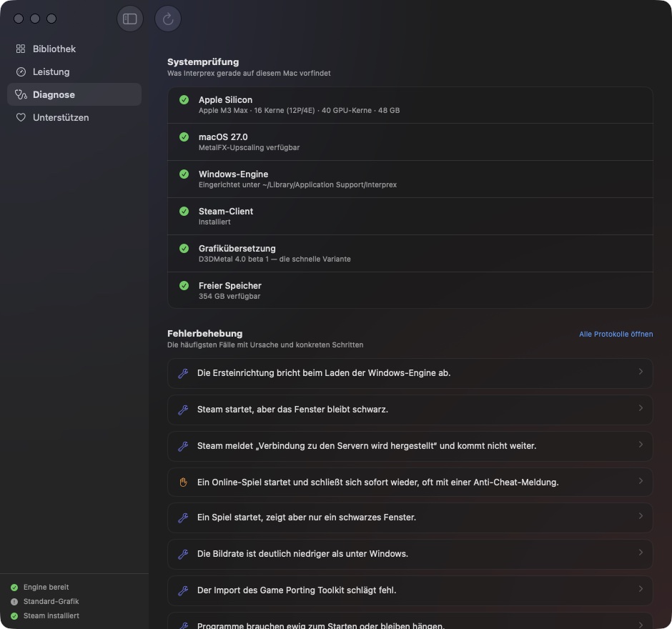
Task: Expand chevron for Game Porting Toolkit Import
Action: 641,589
